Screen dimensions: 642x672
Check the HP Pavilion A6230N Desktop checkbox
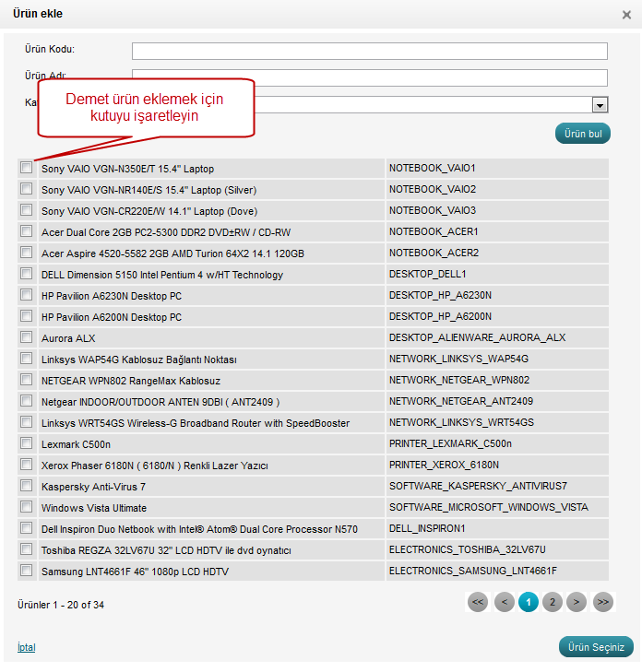[x=26, y=295]
